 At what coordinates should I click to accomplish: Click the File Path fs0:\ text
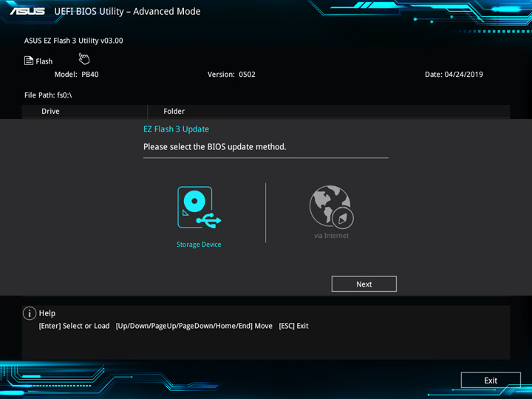pyautogui.click(x=48, y=95)
